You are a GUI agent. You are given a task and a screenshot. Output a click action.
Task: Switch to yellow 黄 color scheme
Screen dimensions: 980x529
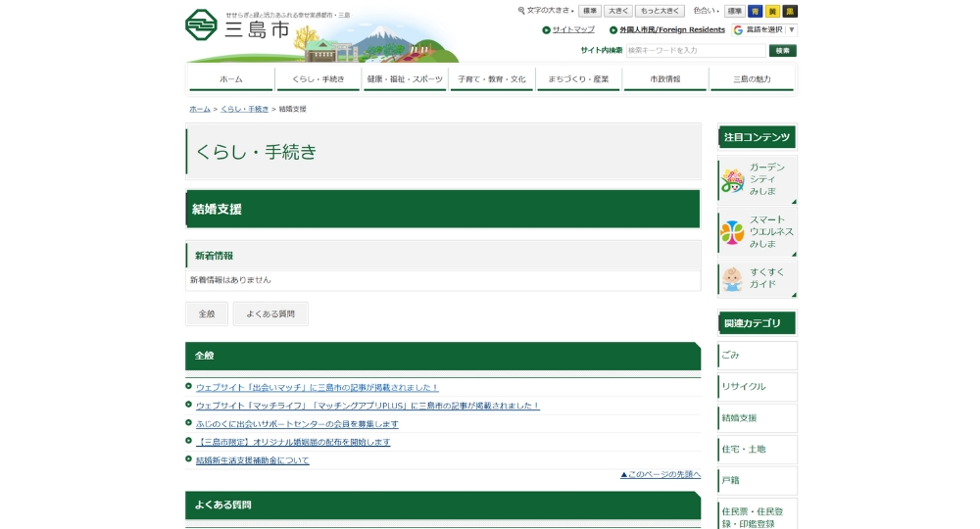(x=772, y=11)
